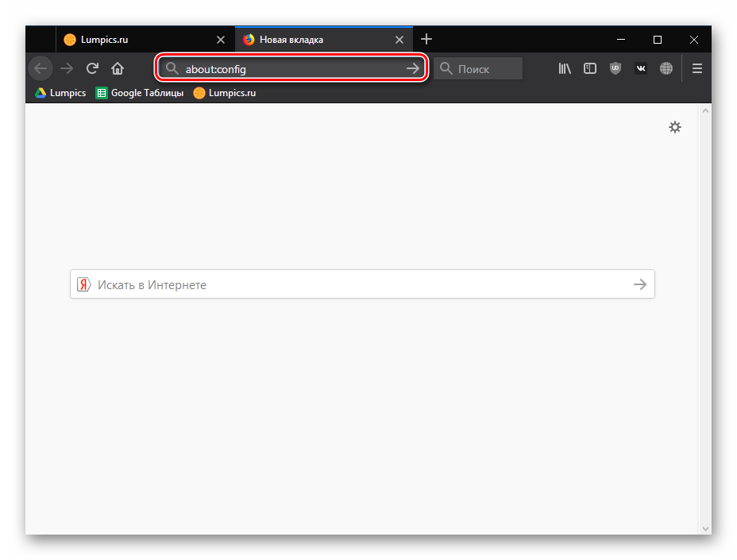The height and width of the screenshot is (560, 737).
Task: Click the Искать в Интернете field
Action: (362, 284)
